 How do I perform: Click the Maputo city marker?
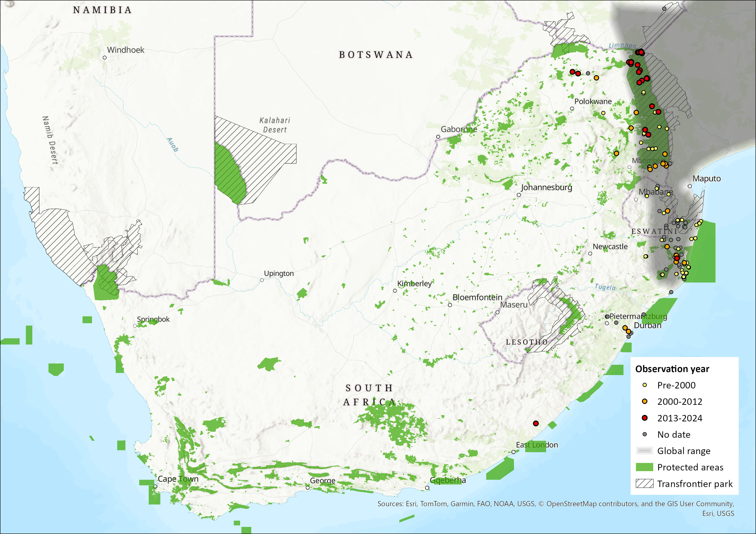[690, 186]
